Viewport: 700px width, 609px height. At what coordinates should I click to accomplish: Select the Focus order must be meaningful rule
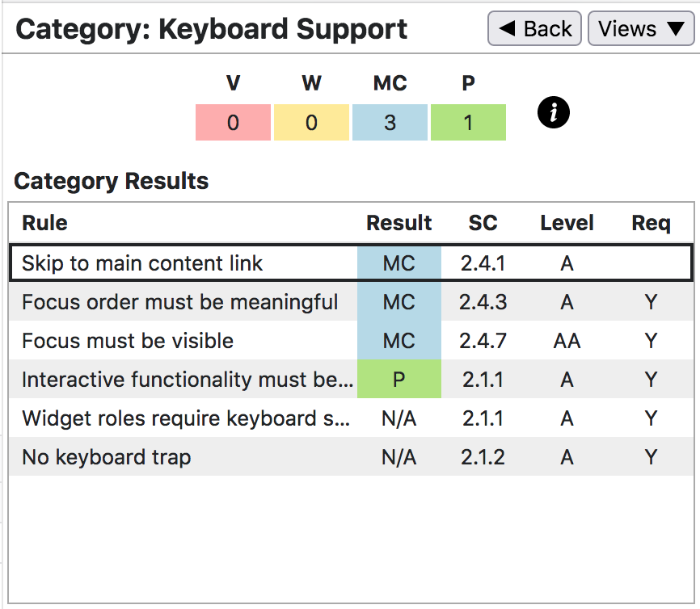[x=179, y=302]
